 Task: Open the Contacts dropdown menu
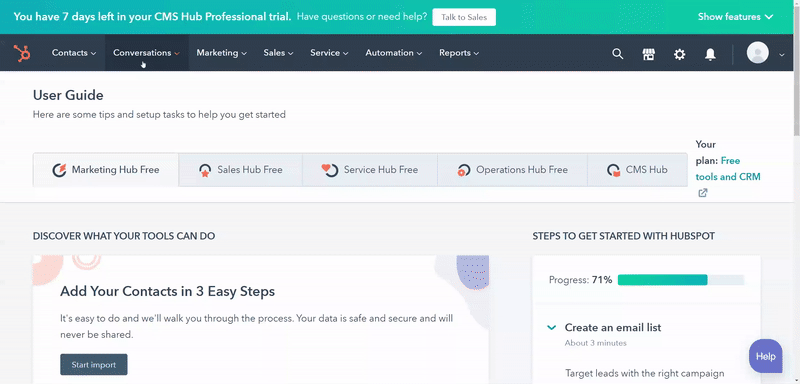(74, 53)
